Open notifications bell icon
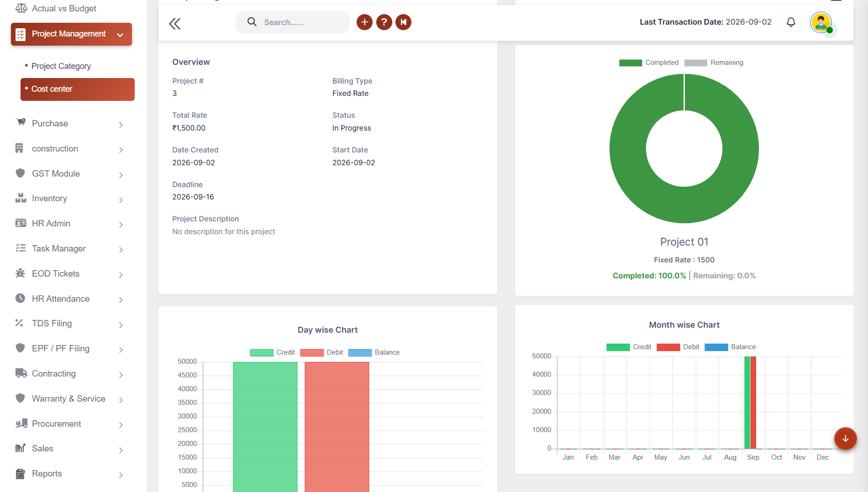This screenshot has height=492, width=868. click(791, 22)
